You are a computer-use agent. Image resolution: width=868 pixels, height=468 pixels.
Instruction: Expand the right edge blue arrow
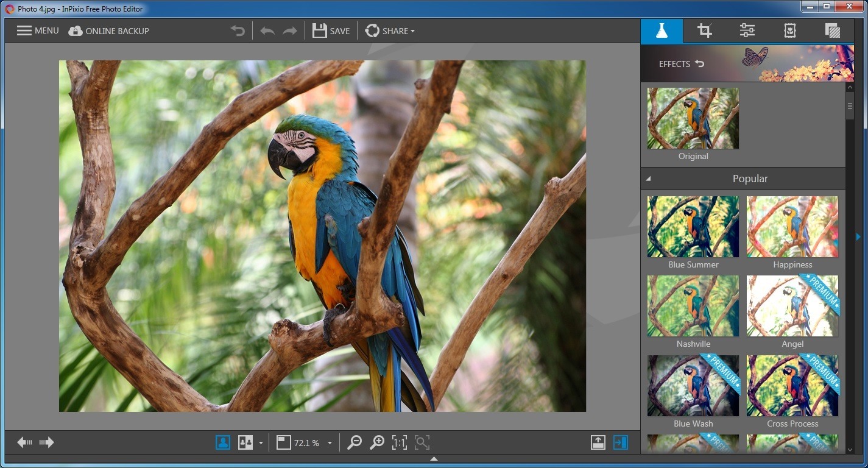pos(858,236)
